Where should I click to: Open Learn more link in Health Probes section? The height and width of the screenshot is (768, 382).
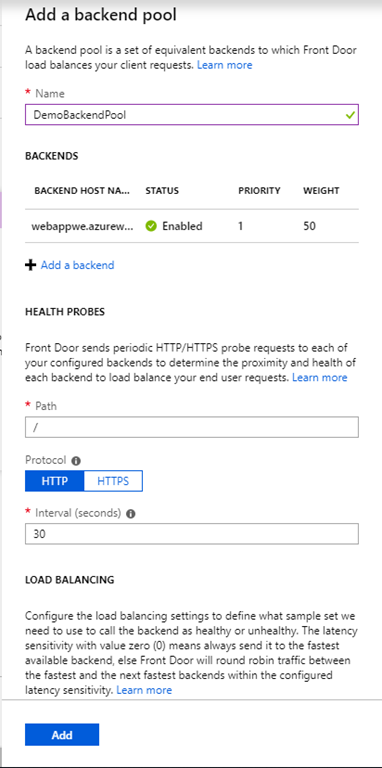point(319,378)
